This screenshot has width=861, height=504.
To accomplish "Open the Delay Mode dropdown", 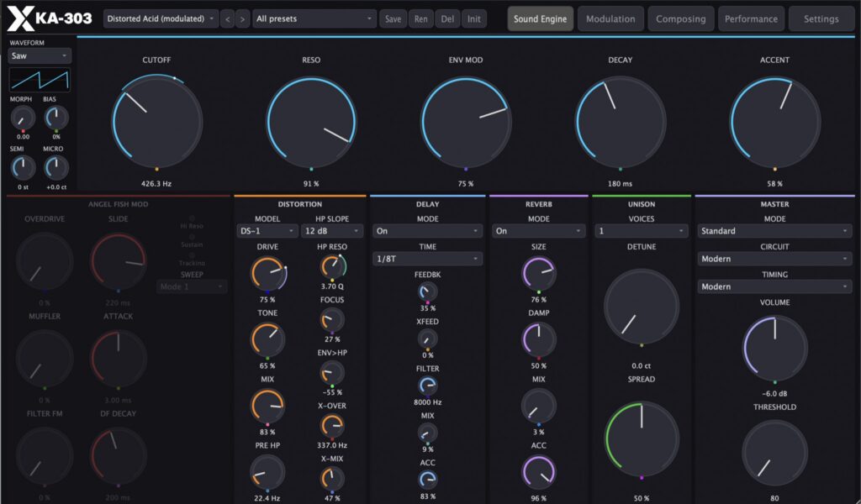I will tap(427, 231).
